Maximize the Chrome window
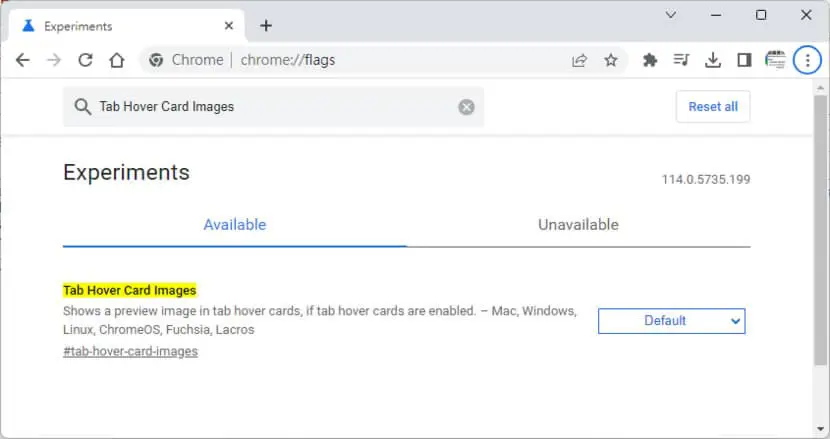 click(761, 15)
